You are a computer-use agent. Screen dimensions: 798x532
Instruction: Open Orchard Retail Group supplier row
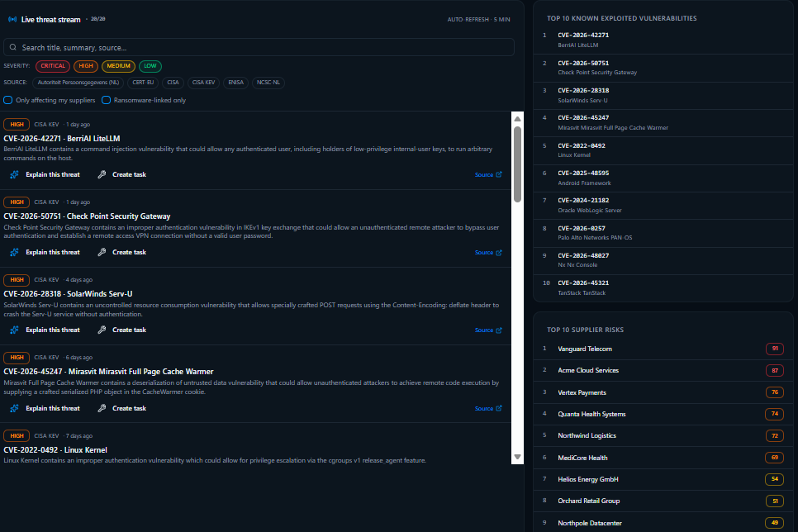663,501
